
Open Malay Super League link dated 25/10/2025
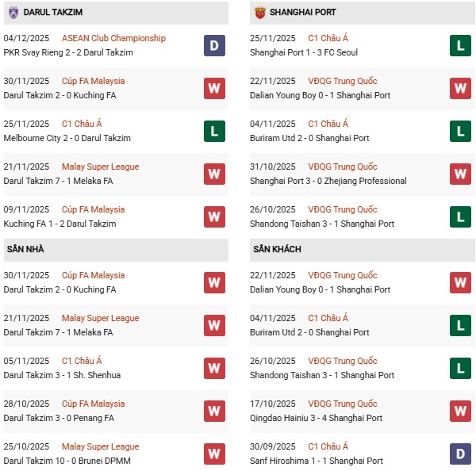(100, 446)
